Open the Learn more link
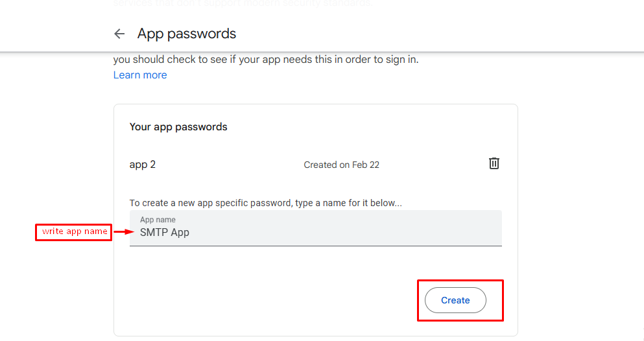The image size is (644, 341). (x=140, y=75)
